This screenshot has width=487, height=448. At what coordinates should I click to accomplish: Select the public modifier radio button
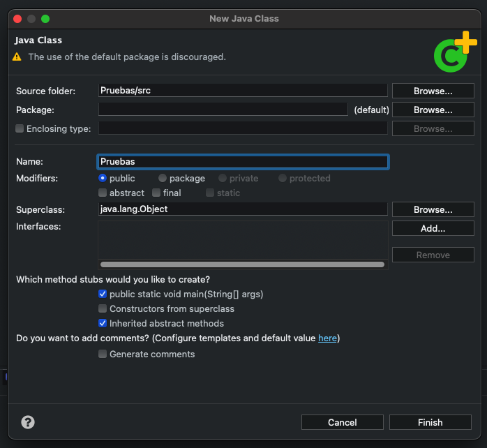click(103, 178)
